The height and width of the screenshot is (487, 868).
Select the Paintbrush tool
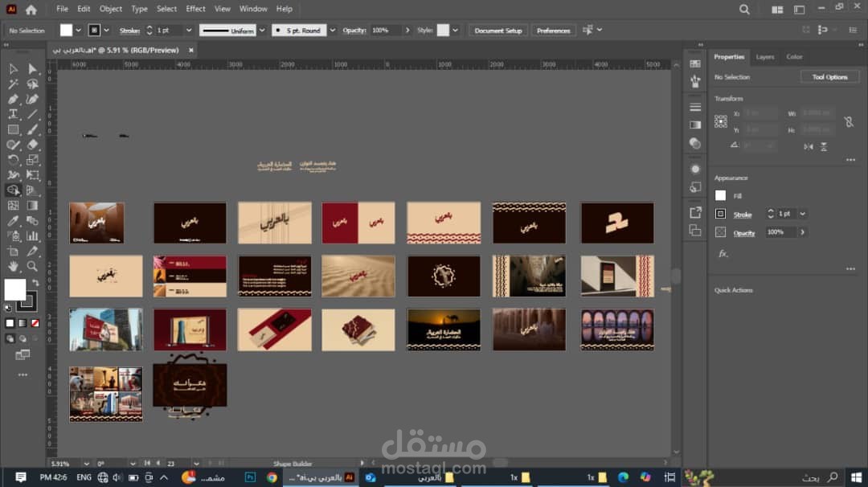click(33, 129)
